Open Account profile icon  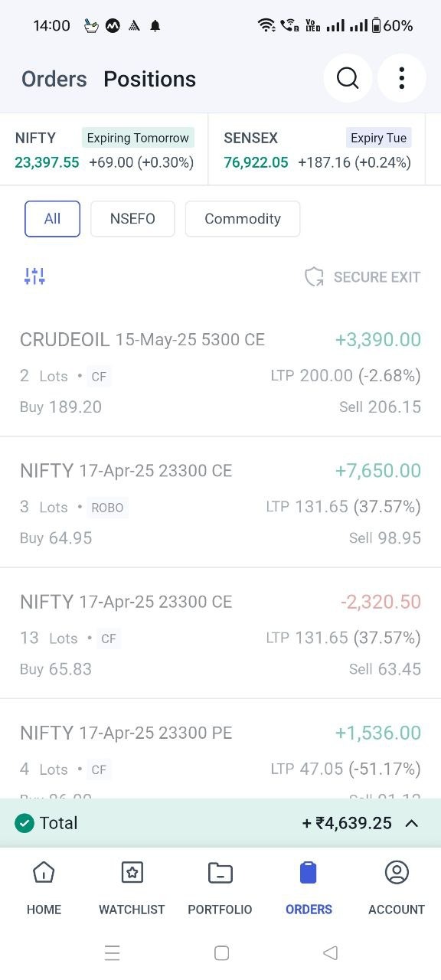(397, 872)
